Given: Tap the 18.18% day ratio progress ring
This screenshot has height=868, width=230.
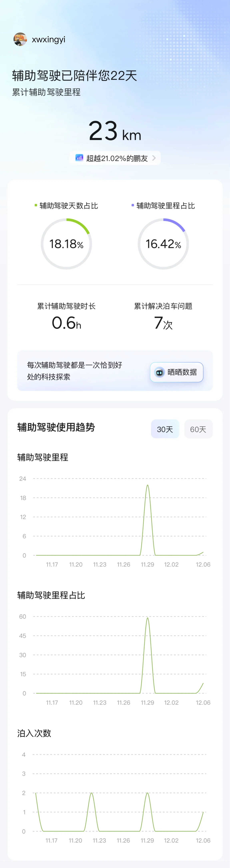Looking at the screenshot, I should (x=66, y=244).
